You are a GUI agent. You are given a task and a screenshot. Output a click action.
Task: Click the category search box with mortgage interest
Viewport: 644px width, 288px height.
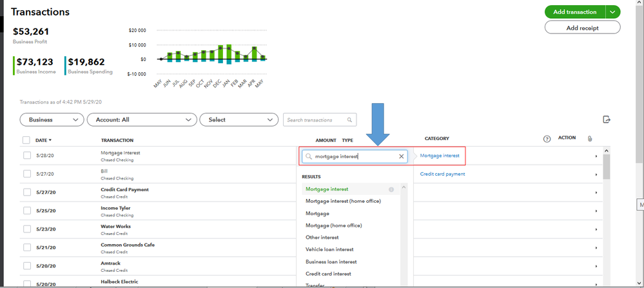point(355,156)
